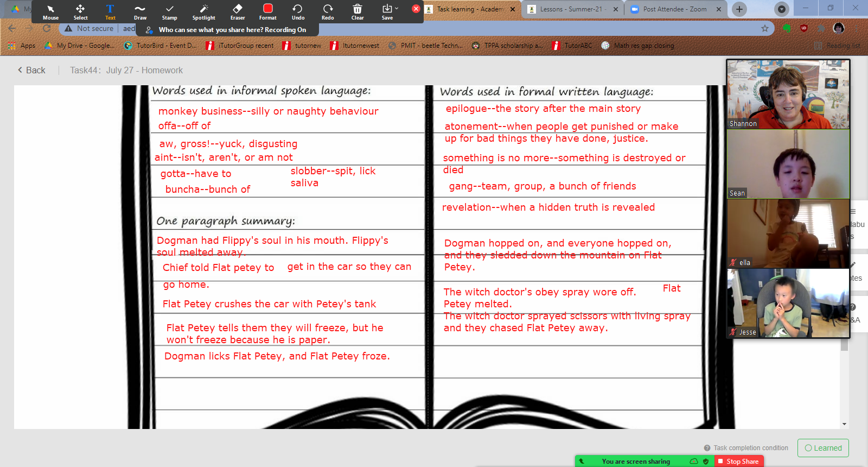Click text 'One paragraph summary:'

[x=226, y=221]
